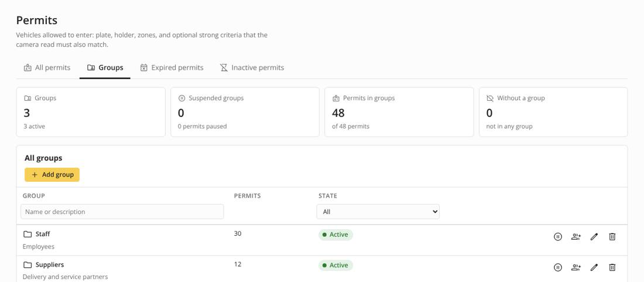
Task: Click the 'of 48 permits' text
Action: pyautogui.click(x=351, y=127)
